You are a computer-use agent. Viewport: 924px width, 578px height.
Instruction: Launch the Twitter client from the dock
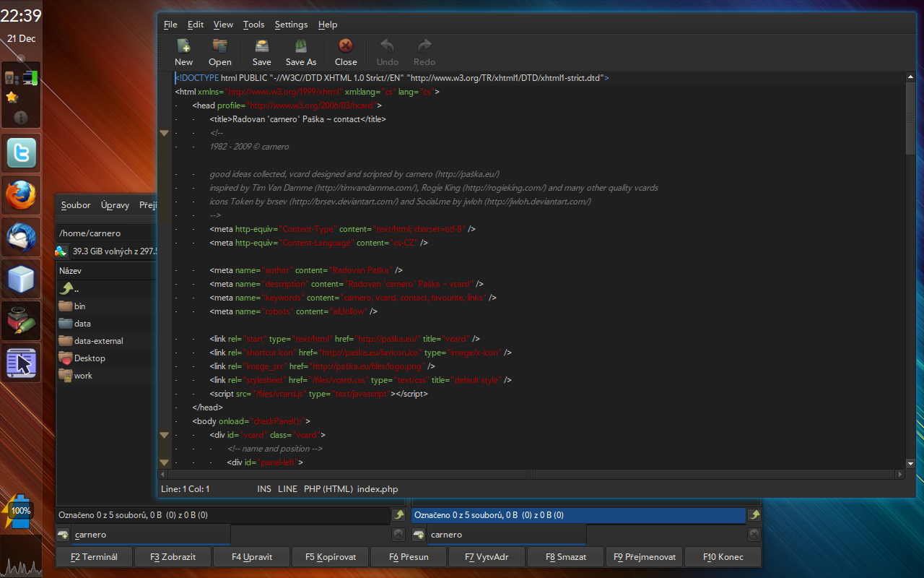21,154
